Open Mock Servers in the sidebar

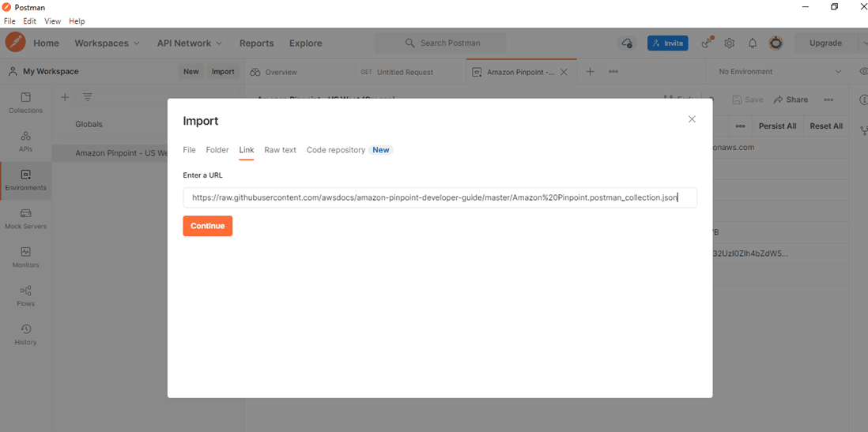(25, 219)
